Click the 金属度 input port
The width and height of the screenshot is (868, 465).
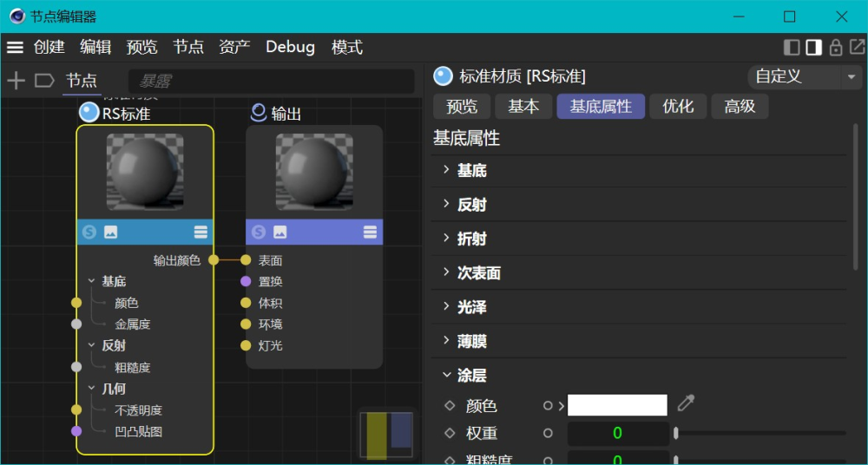[76, 324]
